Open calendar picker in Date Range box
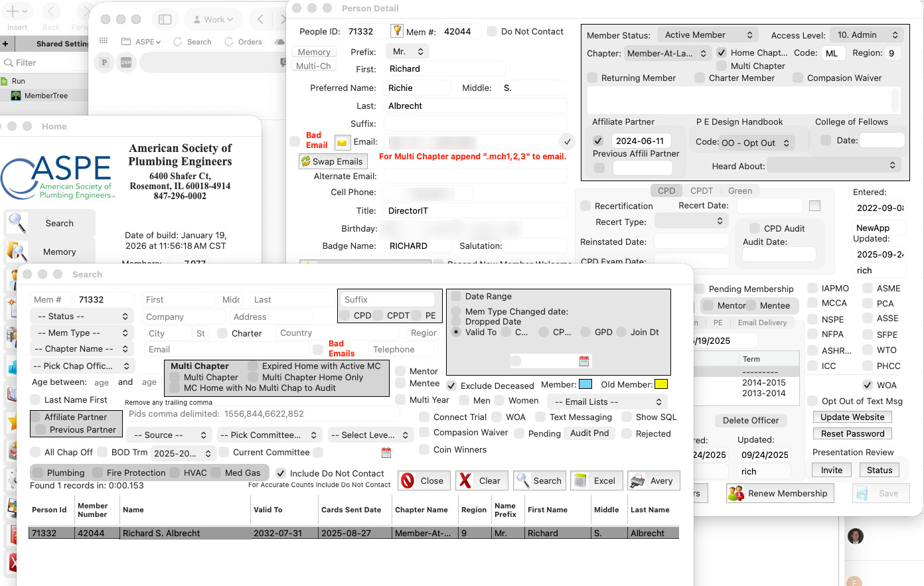924x586 pixels. [584, 361]
